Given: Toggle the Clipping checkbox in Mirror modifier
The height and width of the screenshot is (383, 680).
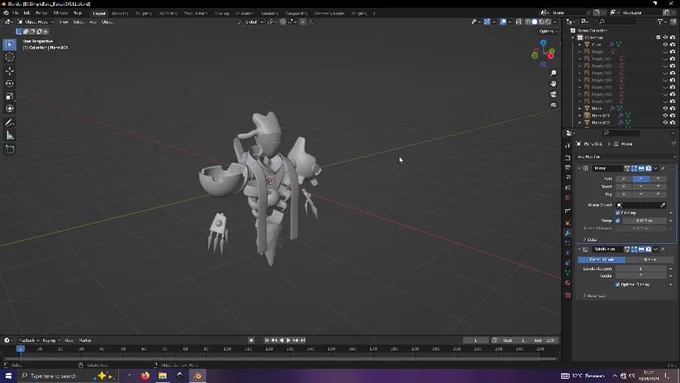Looking at the screenshot, I should click(x=618, y=213).
